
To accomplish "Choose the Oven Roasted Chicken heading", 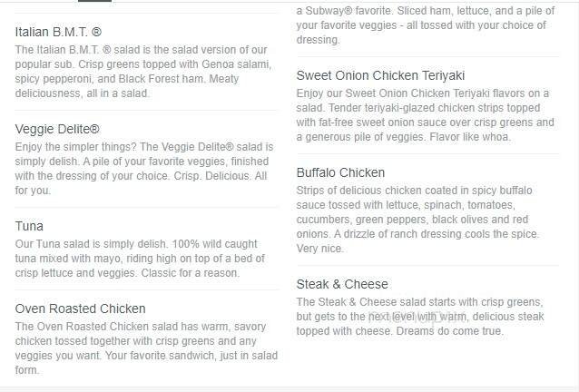I will pos(80,309).
